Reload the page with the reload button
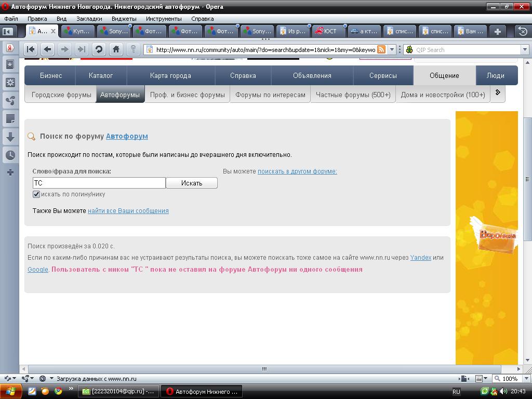This screenshot has width=532, height=399. point(99,49)
